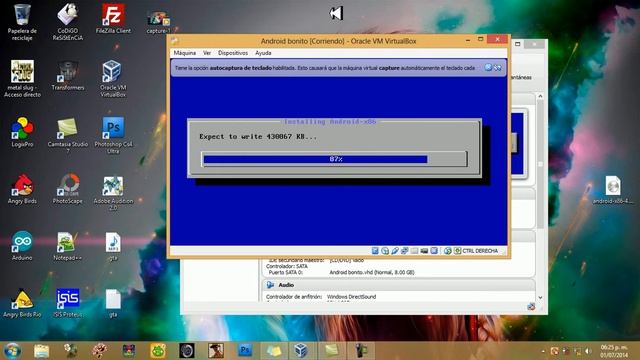Viewport: 640px width, 360px height.
Task: Click the video capture status icon
Action: (424, 251)
